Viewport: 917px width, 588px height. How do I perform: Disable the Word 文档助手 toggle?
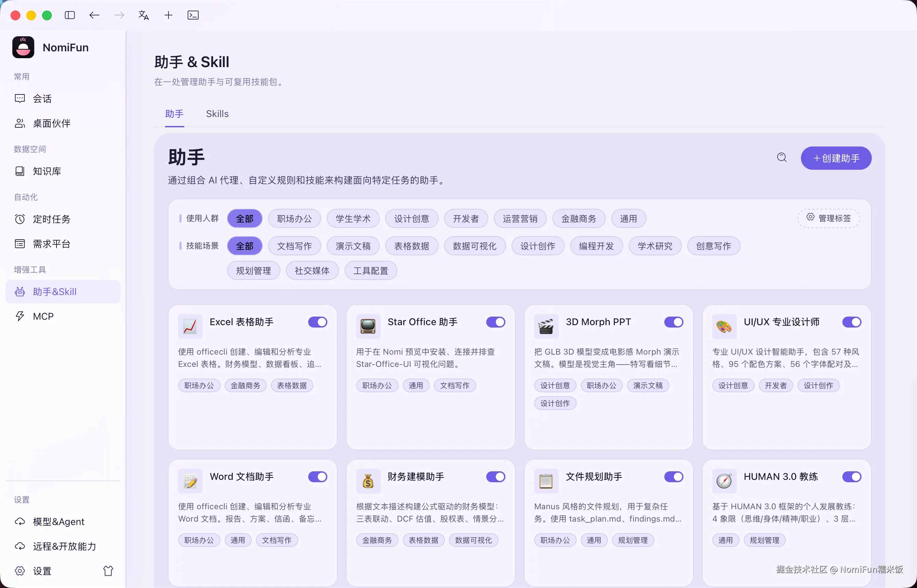(318, 477)
